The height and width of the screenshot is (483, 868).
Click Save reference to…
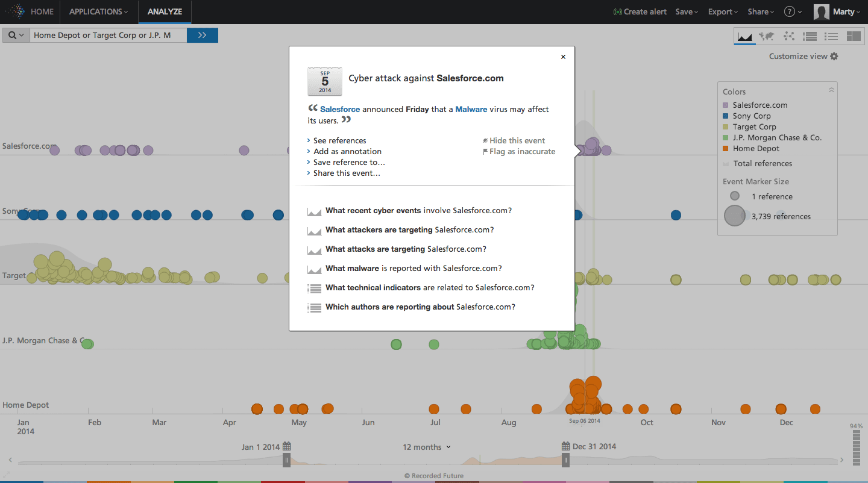[349, 162]
